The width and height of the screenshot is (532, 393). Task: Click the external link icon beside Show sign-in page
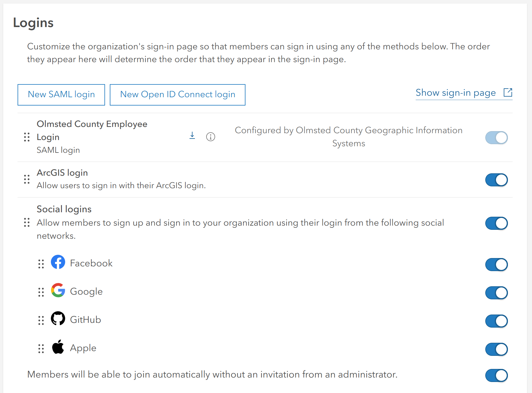pos(508,92)
